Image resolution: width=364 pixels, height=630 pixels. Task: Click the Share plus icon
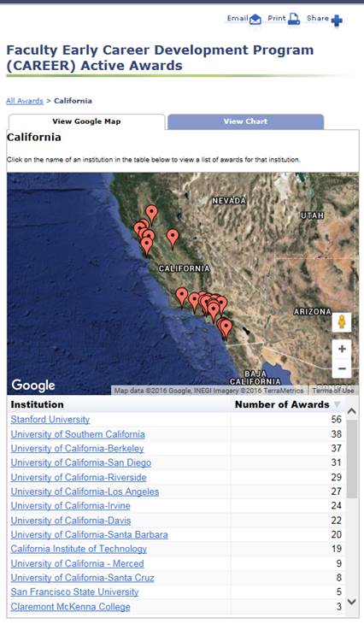[337, 21]
